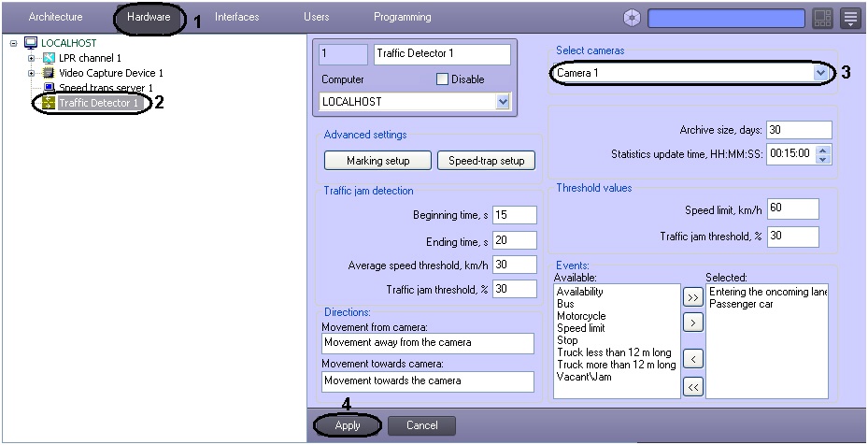Click the Traffic Detector 1 tree icon

point(49,103)
